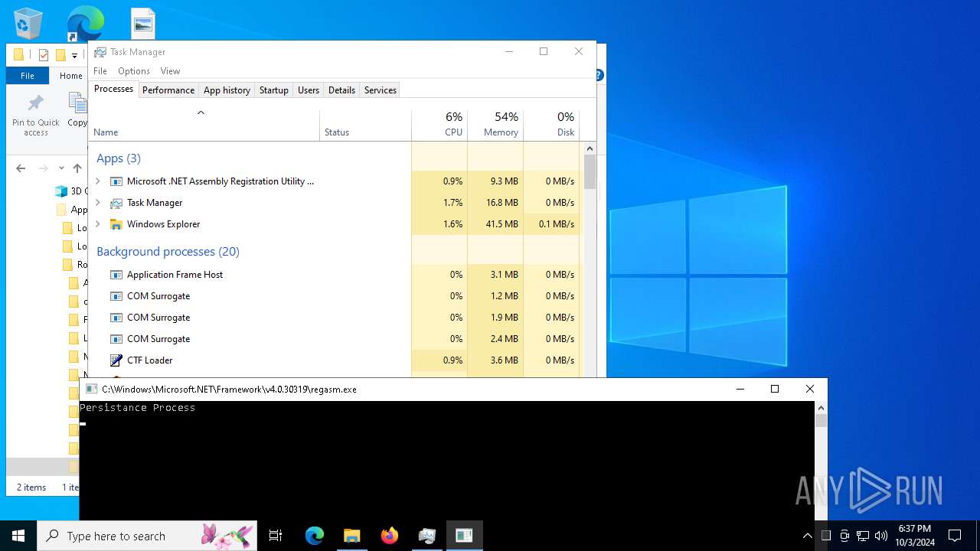
Task: Open Firefox from the taskbar
Action: (389, 536)
